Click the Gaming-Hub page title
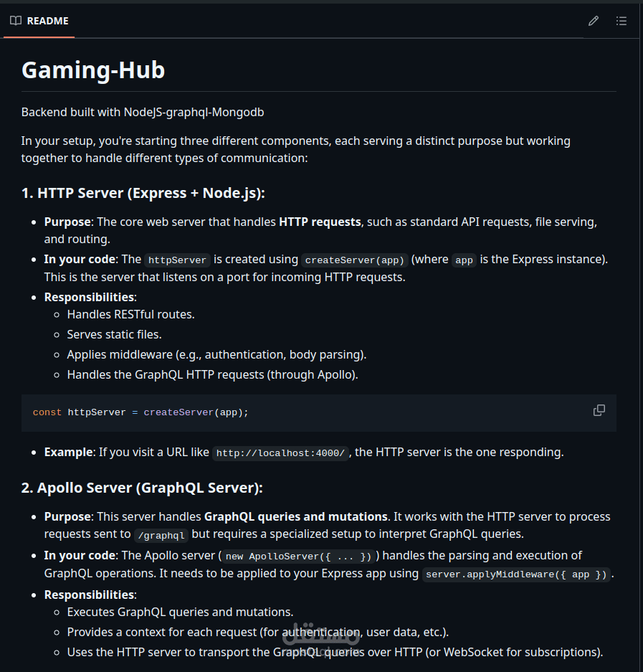643x672 pixels. click(92, 70)
